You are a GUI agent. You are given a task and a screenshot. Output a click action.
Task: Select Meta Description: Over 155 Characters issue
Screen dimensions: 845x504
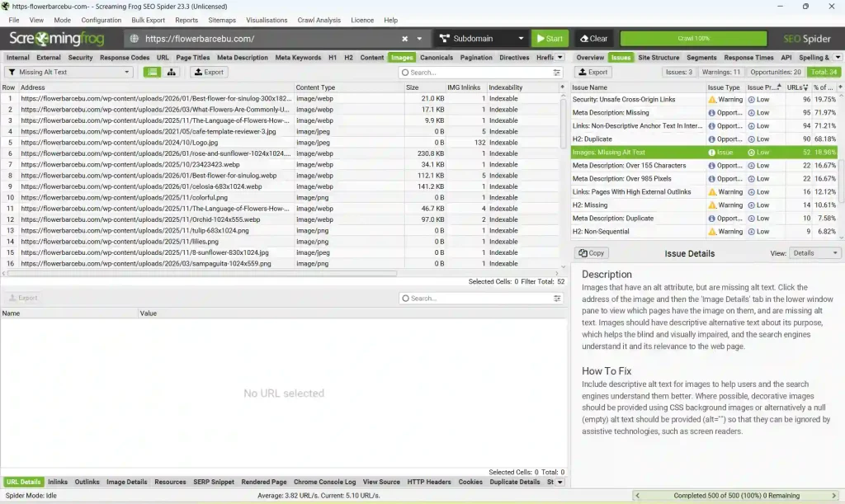pyautogui.click(x=704, y=166)
